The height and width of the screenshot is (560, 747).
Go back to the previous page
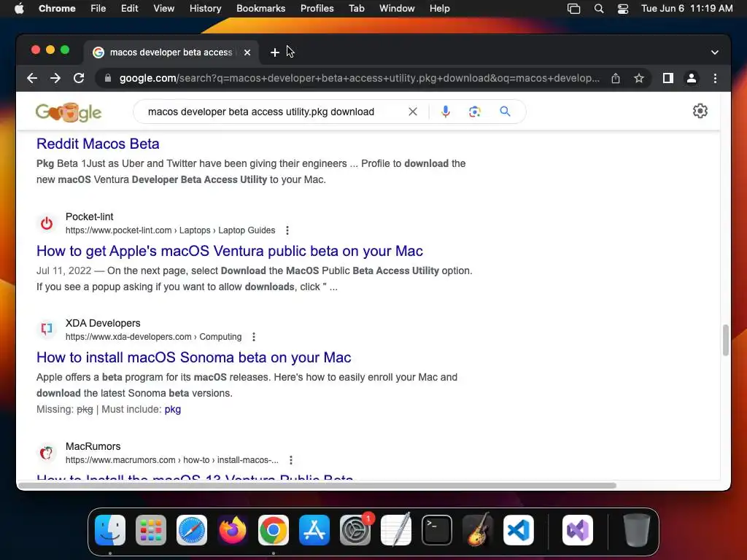point(32,78)
